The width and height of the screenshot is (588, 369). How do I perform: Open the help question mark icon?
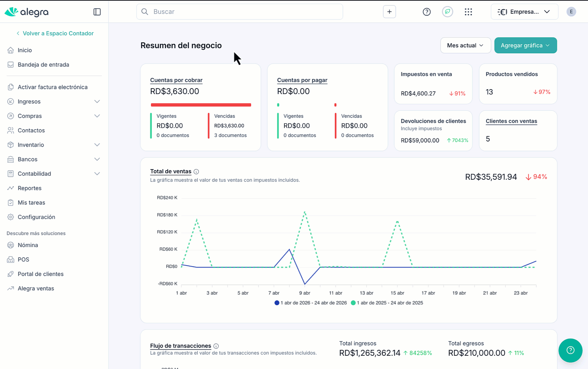427,12
